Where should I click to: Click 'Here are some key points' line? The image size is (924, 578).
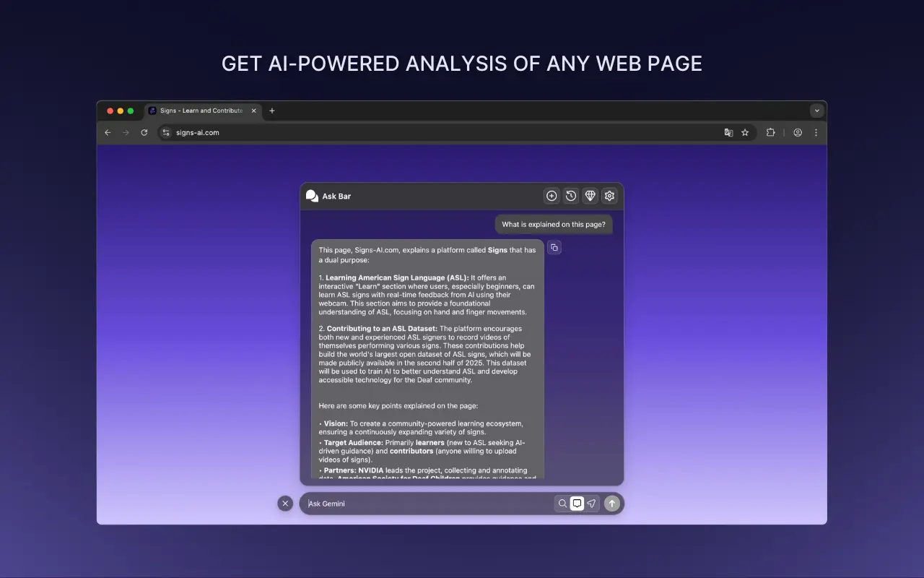[398, 405]
